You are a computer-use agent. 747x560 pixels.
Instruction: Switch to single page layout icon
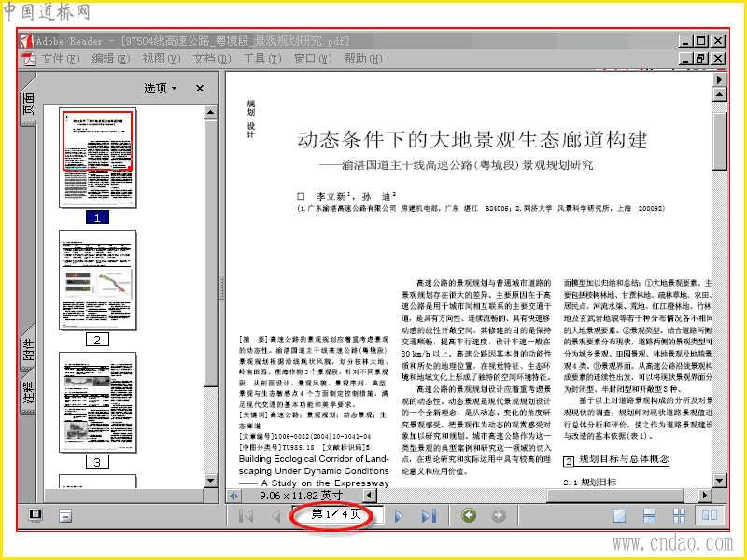click(619, 516)
